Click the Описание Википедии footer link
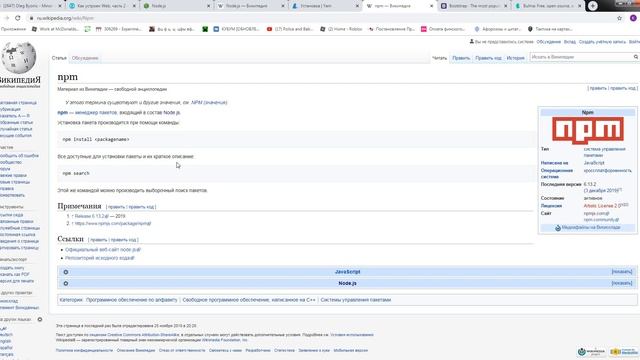This screenshot has width=640, height=360. tap(136, 350)
